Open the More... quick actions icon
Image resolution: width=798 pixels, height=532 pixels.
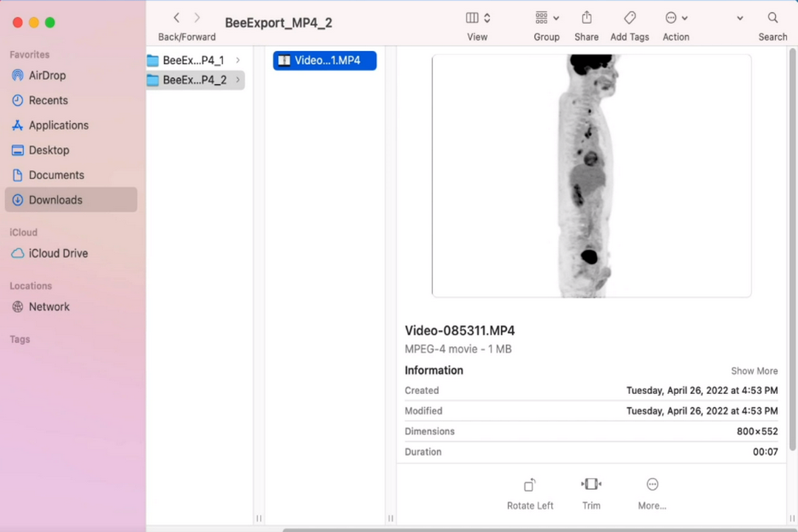click(652, 485)
